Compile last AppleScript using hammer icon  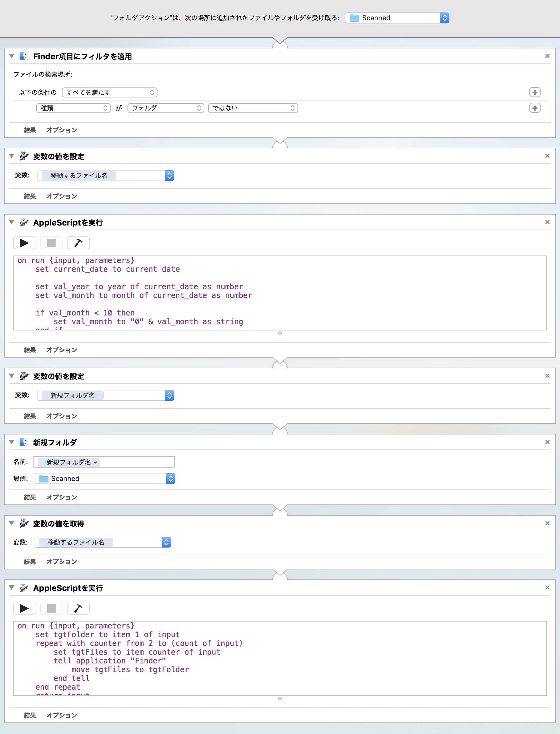(78, 608)
